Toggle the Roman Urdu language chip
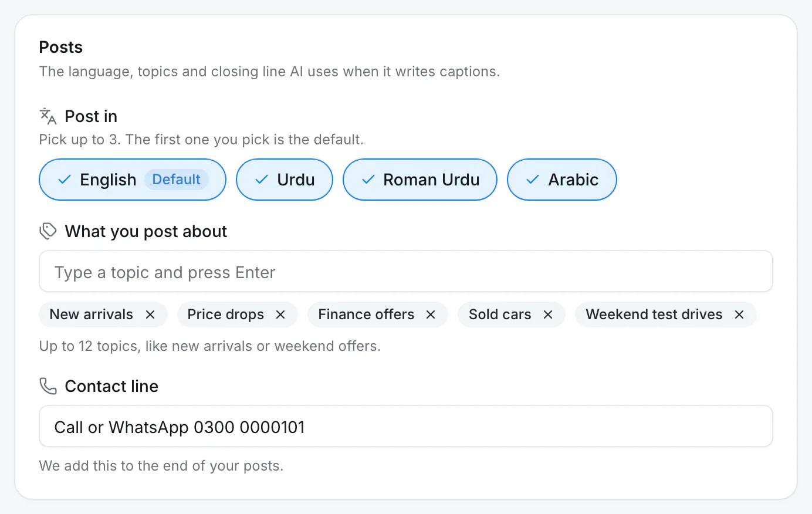The image size is (812, 514). (x=420, y=180)
